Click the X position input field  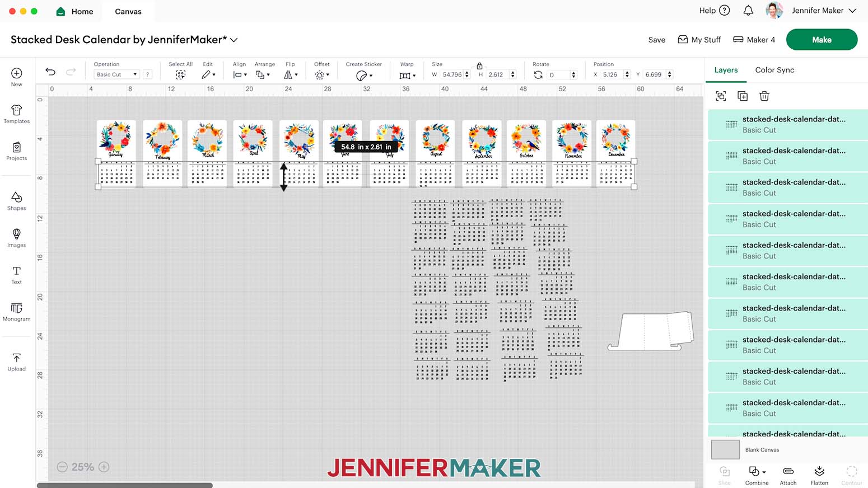(x=612, y=74)
